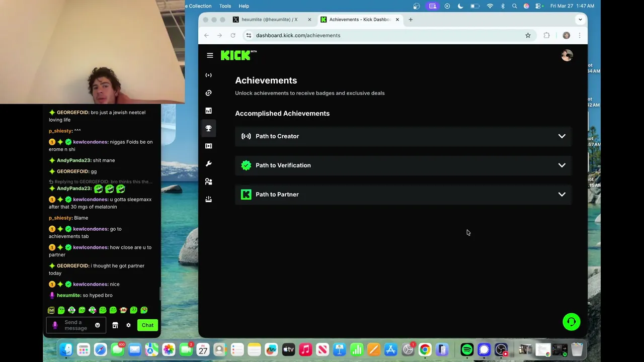This screenshot has height=362, width=644.
Task: Expand the Path to Creator section
Action: (403, 136)
